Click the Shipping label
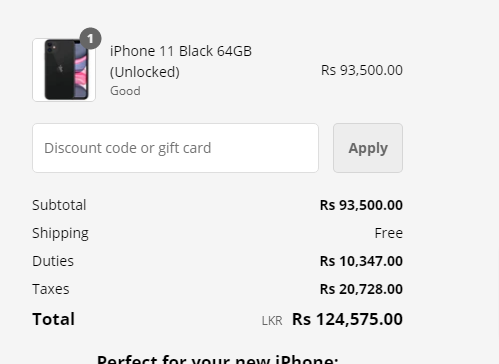This screenshot has height=364, width=499. tap(60, 233)
